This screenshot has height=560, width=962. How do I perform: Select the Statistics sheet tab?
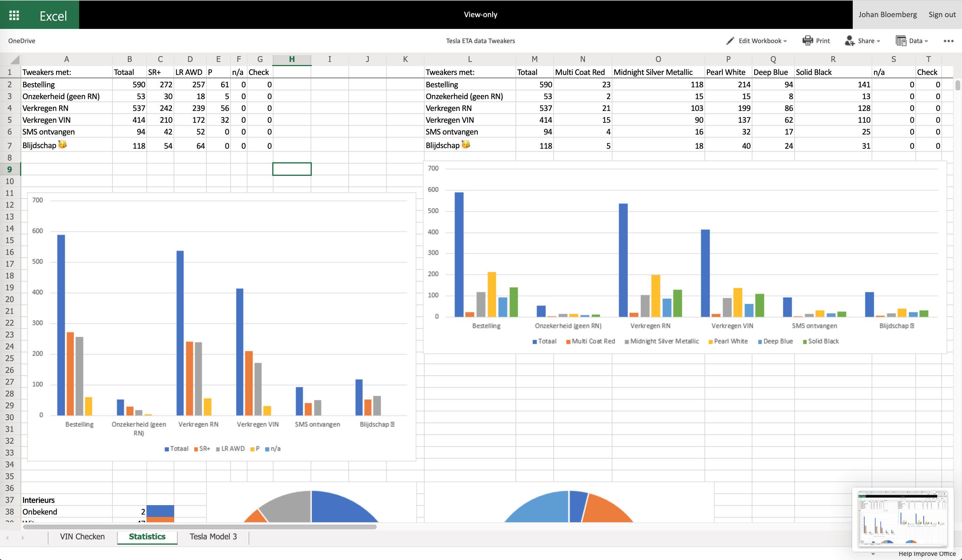(x=147, y=537)
